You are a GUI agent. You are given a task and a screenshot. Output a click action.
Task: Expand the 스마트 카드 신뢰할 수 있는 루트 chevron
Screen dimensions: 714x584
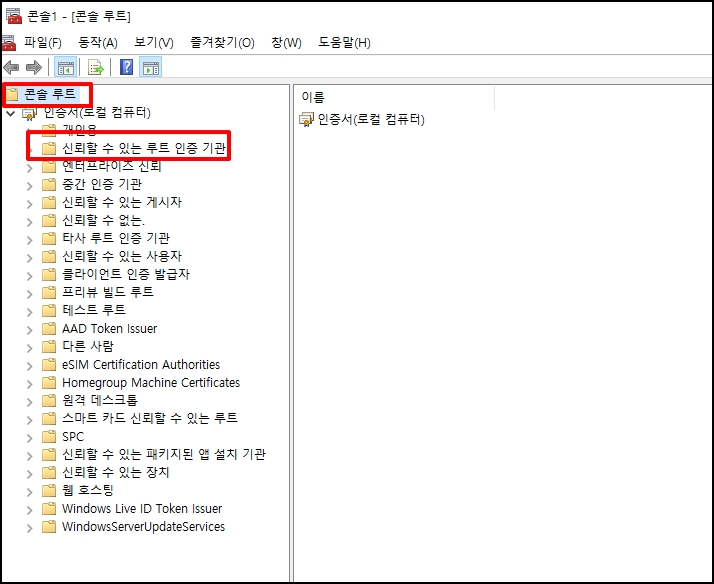(x=30, y=420)
